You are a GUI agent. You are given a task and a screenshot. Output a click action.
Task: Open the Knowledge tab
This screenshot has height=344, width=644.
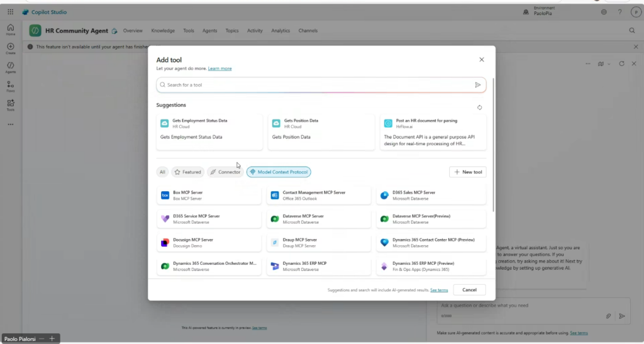163,30
